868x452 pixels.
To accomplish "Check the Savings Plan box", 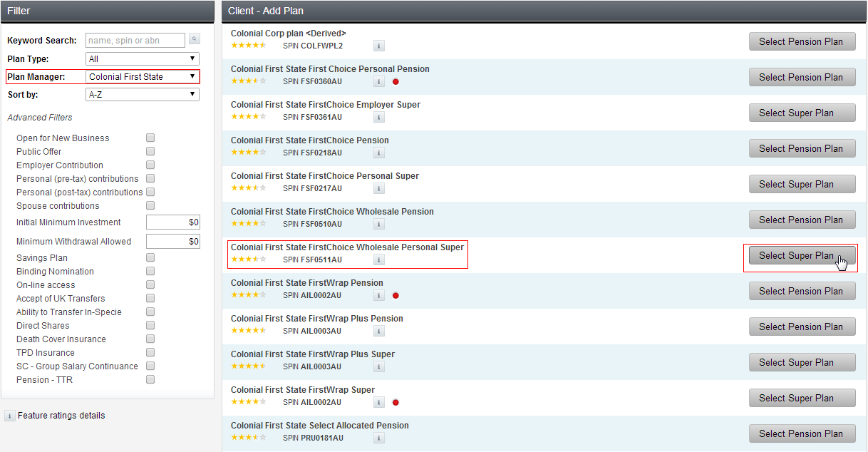I will (150, 257).
